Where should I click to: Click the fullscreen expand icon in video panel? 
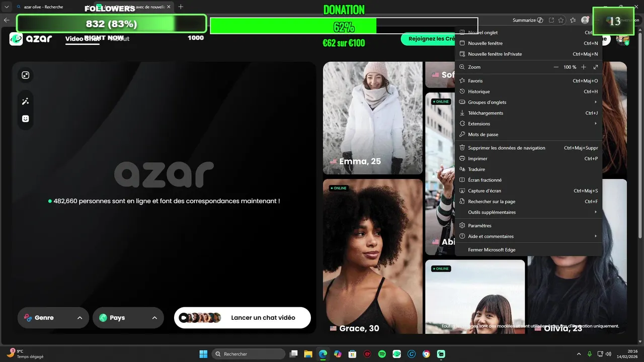[x=26, y=75]
